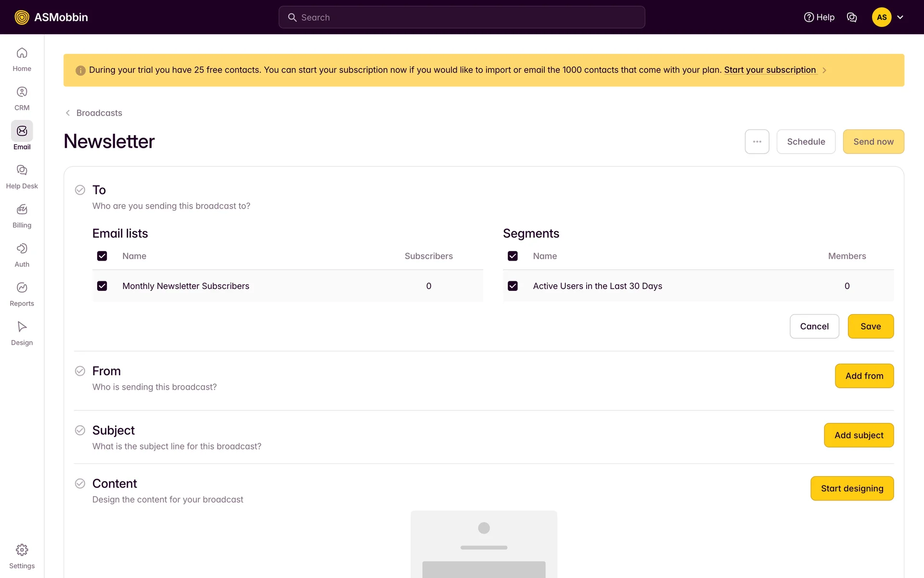Image resolution: width=924 pixels, height=578 pixels.
Task: Open the three-dots more options menu
Action: [757, 142]
